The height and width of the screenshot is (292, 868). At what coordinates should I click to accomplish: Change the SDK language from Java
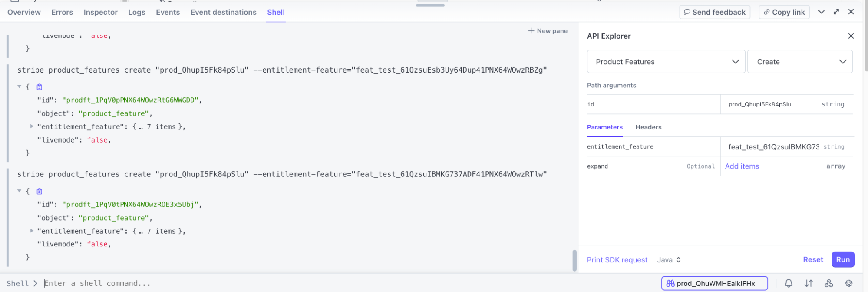click(x=669, y=260)
